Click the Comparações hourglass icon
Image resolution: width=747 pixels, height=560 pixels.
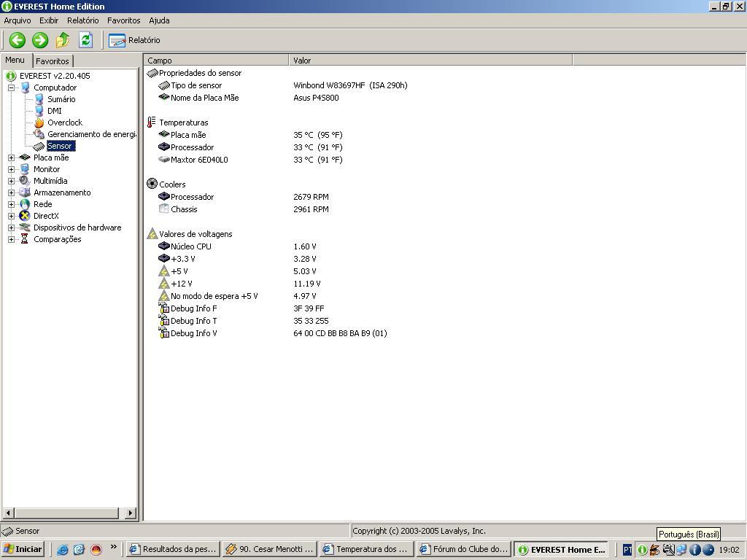click(x=25, y=239)
